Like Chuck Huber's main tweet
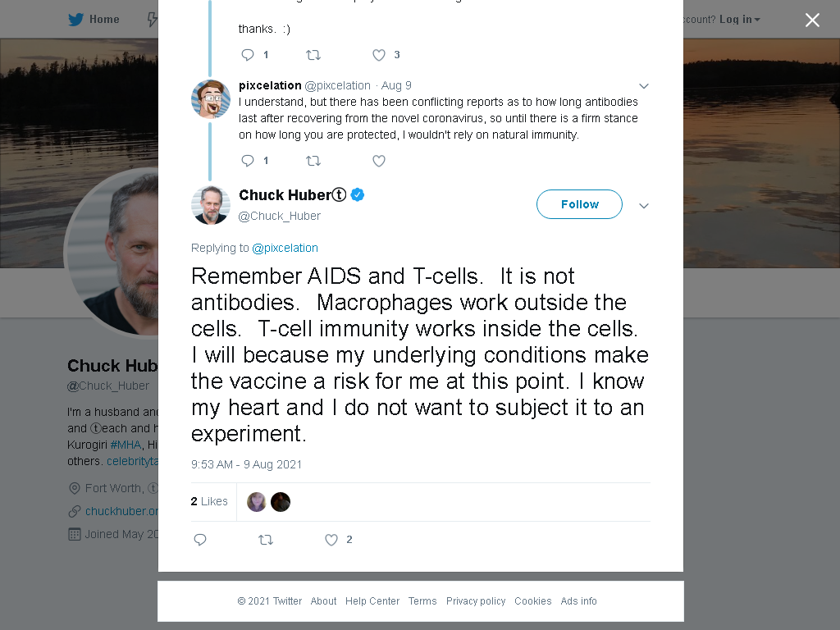 331,540
